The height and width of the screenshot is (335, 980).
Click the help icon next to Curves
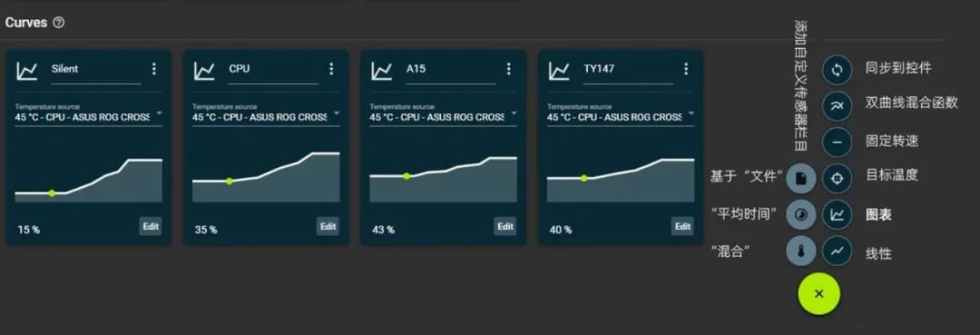(x=59, y=23)
